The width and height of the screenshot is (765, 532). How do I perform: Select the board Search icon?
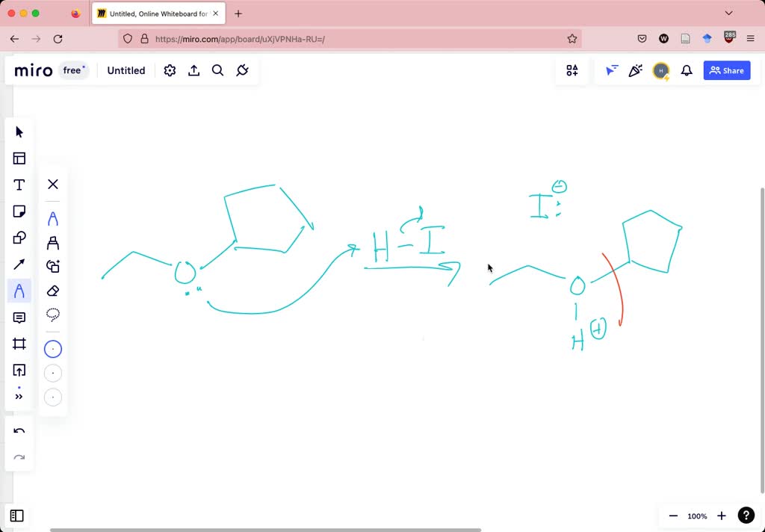point(217,70)
